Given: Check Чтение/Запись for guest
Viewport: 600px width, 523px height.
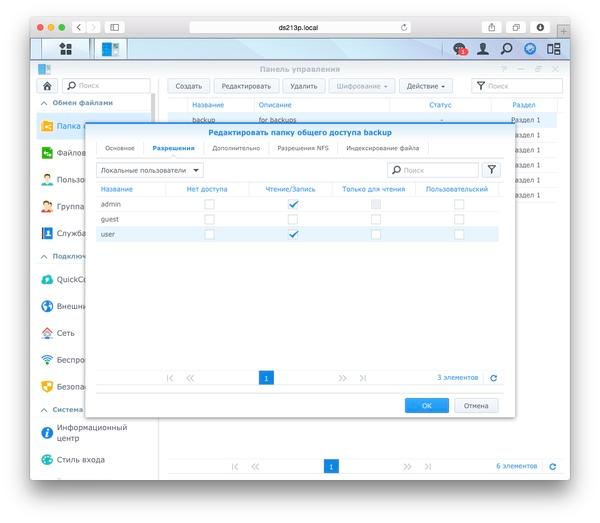Looking at the screenshot, I should tap(293, 219).
